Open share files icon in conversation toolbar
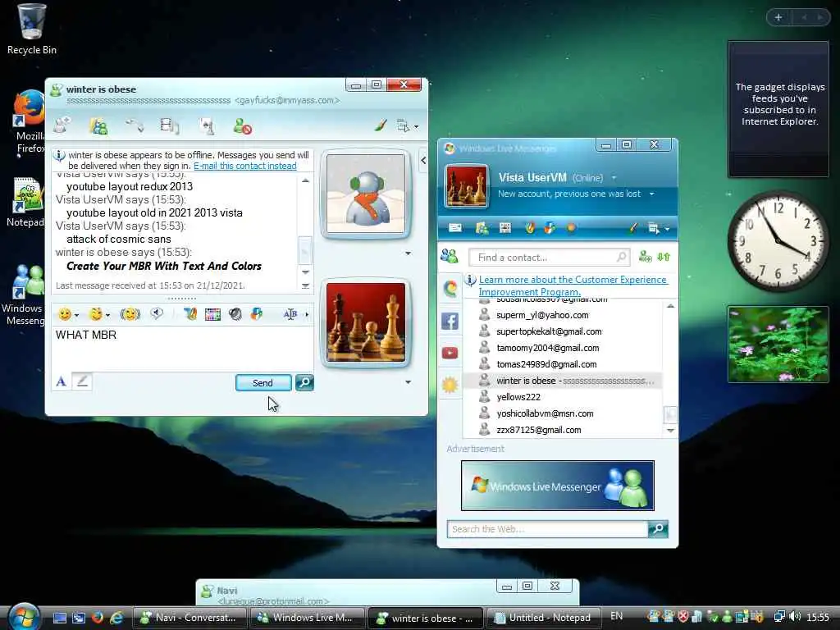 (x=98, y=126)
